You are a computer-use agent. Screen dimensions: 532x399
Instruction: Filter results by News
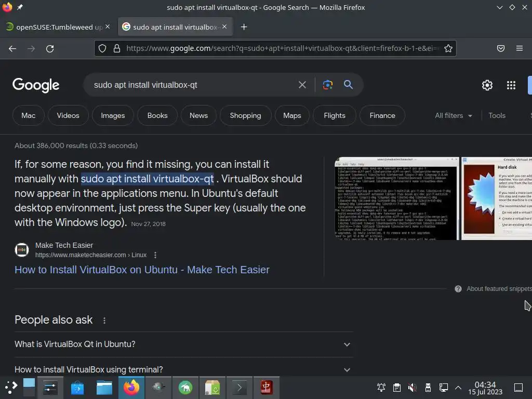tap(199, 116)
